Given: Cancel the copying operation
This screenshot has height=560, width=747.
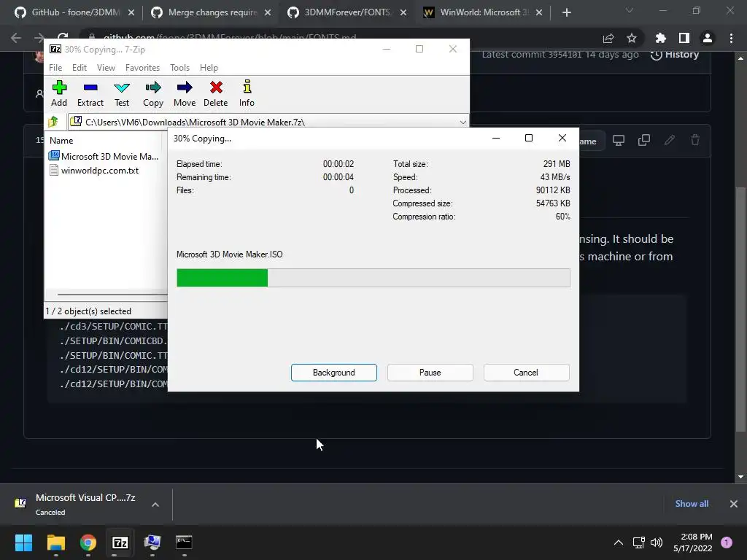Looking at the screenshot, I should point(526,373).
